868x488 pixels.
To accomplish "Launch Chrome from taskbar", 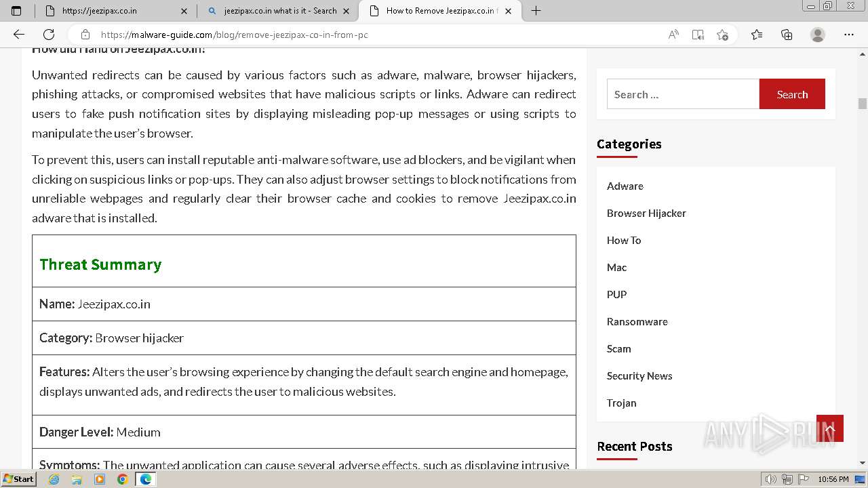I will click(x=123, y=479).
